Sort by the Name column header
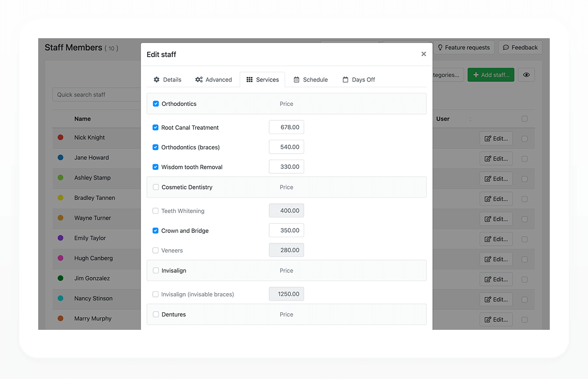Viewport: 588px width, 379px height. click(x=83, y=119)
